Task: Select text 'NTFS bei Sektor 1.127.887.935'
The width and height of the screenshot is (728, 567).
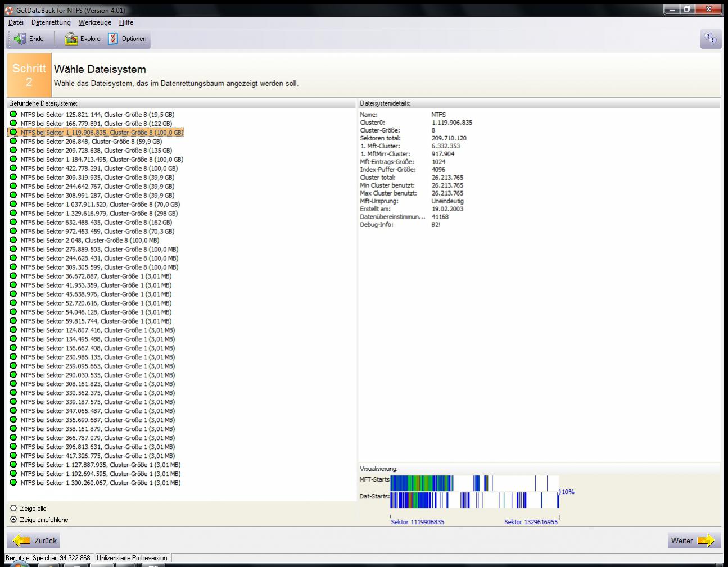Action: (64, 465)
